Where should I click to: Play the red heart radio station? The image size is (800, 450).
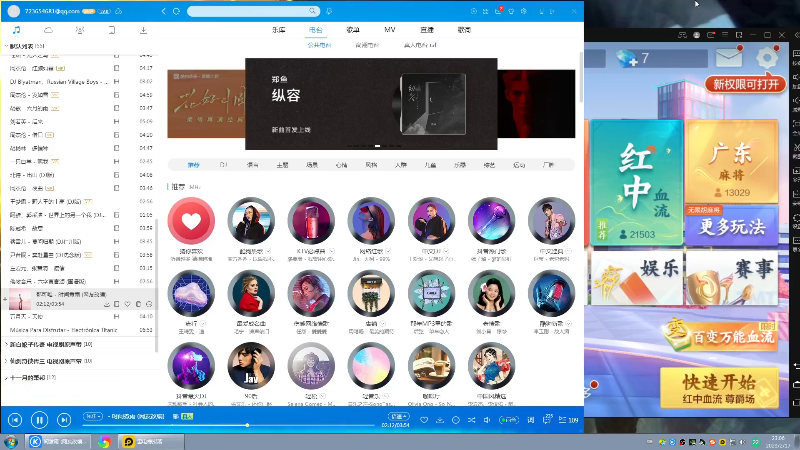click(x=191, y=221)
